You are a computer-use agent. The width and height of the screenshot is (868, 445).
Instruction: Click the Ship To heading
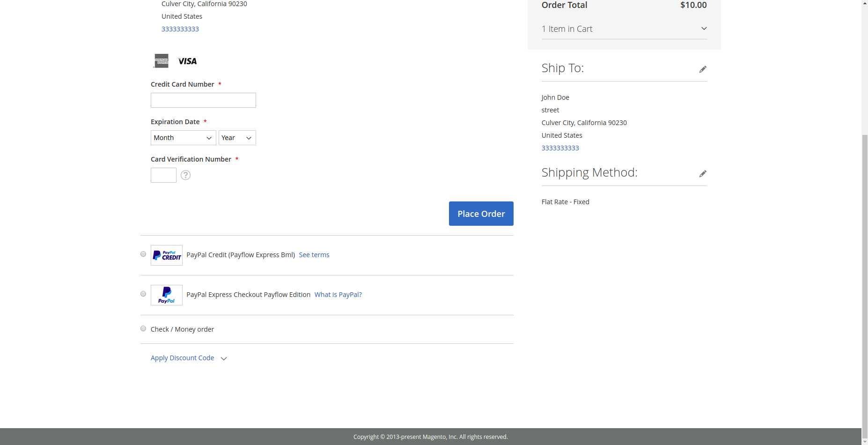coord(563,68)
